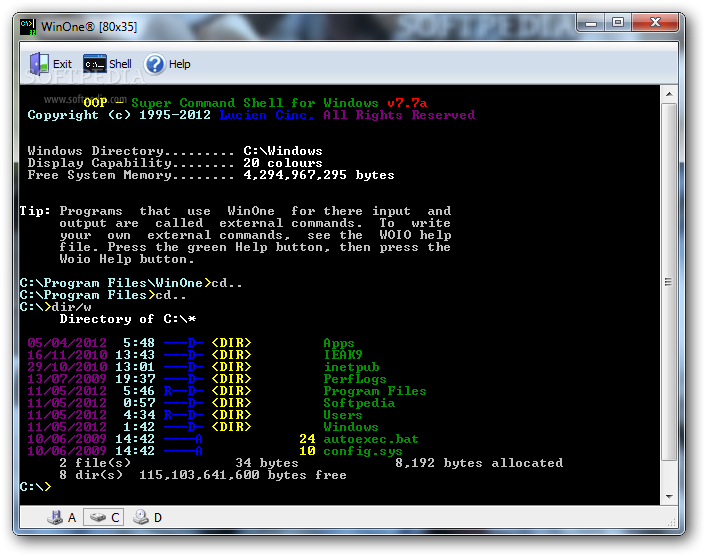The height and width of the screenshot is (556, 706).
Task: Click the 05/04/2012 date entry
Action: (x=67, y=343)
